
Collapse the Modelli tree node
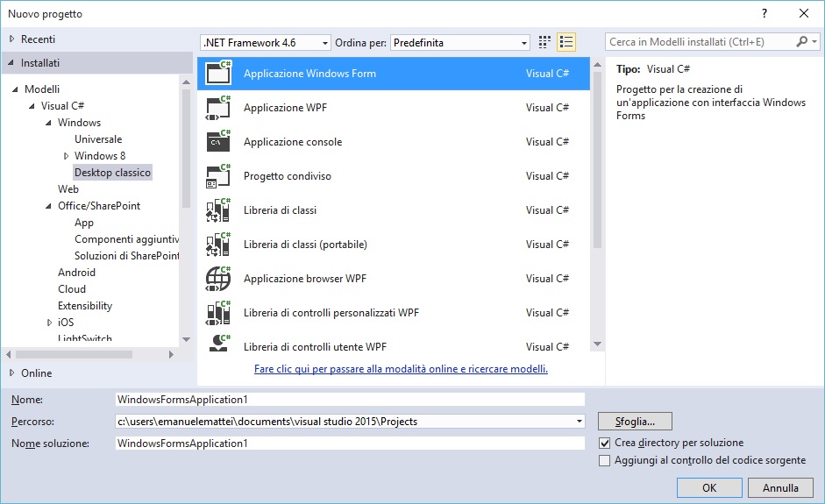(x=15, y=89)
